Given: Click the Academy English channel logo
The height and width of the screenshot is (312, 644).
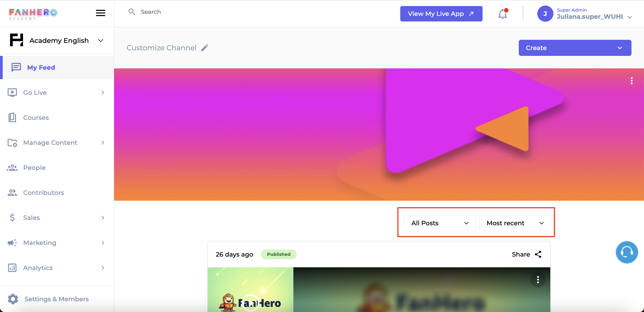Looking at the screenshot, I should [x=17, y=40].
